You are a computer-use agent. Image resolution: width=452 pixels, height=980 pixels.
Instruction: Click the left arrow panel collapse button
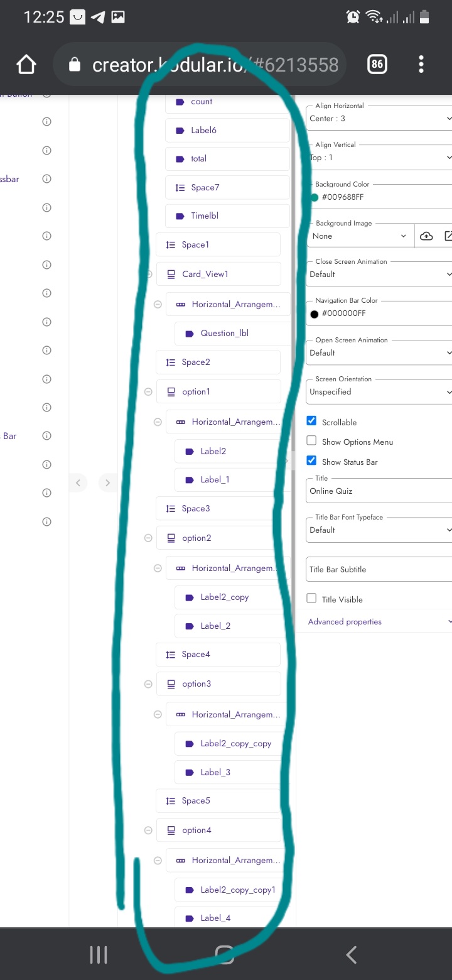[78, 482]
